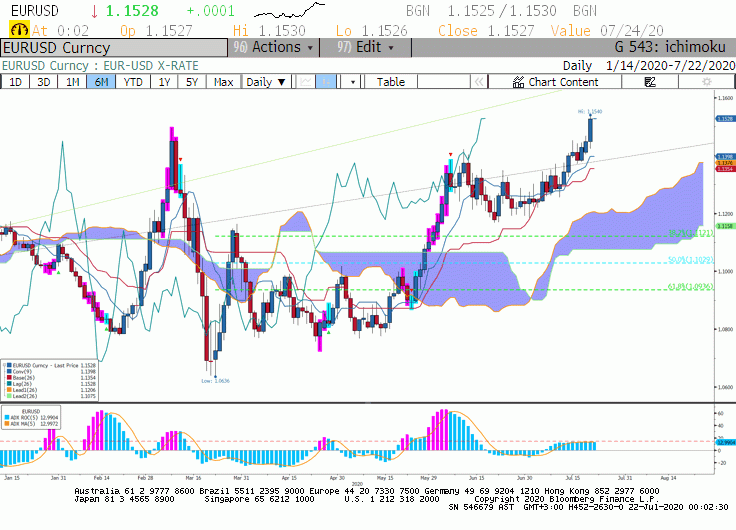The height and width of the screenshot is (530, 736).
Task: Click the Conv(9) legend color swatch
Action: pos(9,371)
